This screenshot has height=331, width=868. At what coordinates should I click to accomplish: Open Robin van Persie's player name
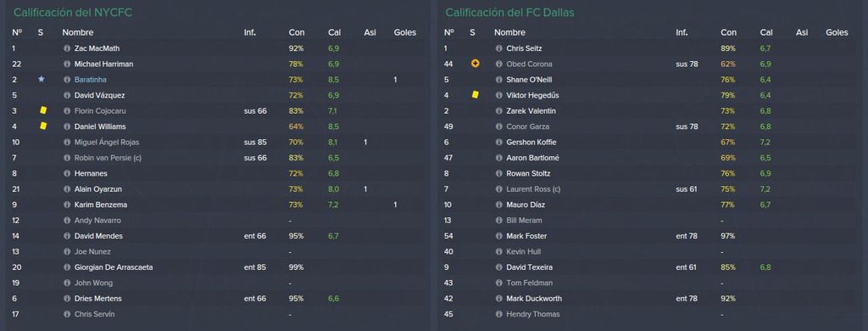click(x=108, y=158)
